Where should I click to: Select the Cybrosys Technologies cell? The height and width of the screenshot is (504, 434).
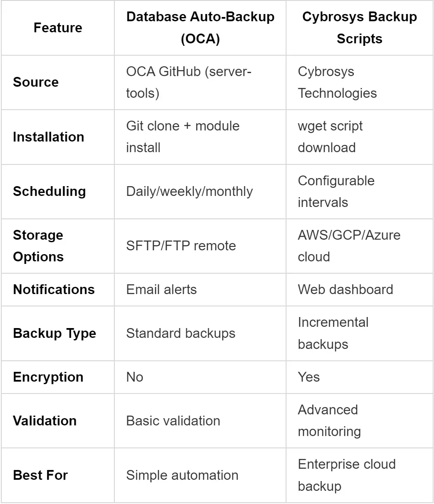point(337,82)
